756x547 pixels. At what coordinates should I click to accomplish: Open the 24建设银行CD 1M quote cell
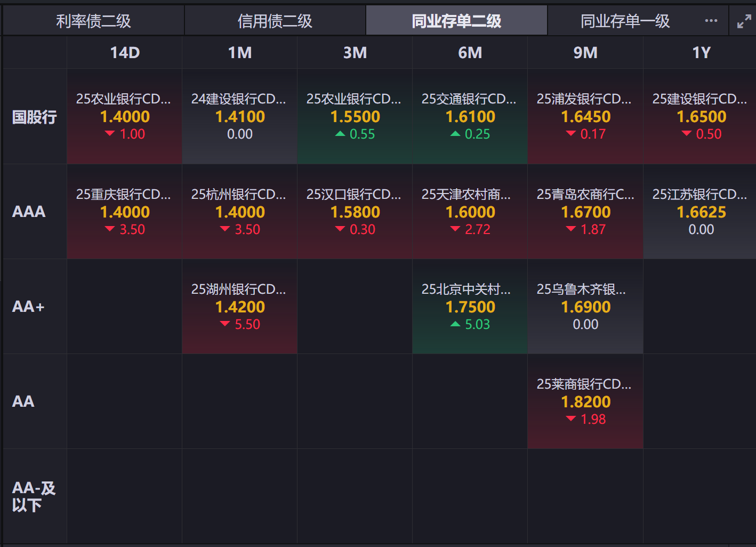point(240,116)
